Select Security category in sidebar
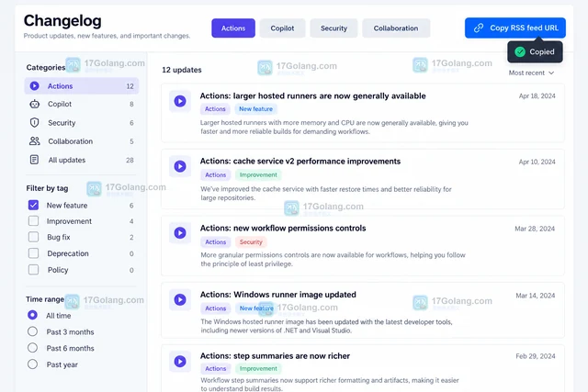 (x=82, y=122)
